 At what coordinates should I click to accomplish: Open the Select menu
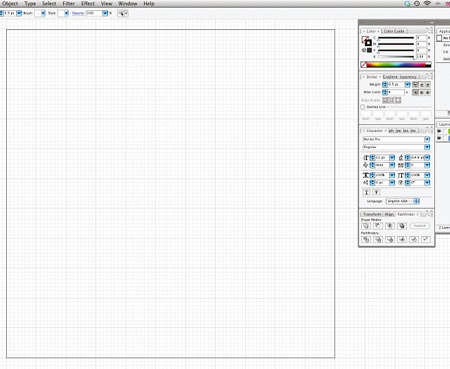point(49,4)
